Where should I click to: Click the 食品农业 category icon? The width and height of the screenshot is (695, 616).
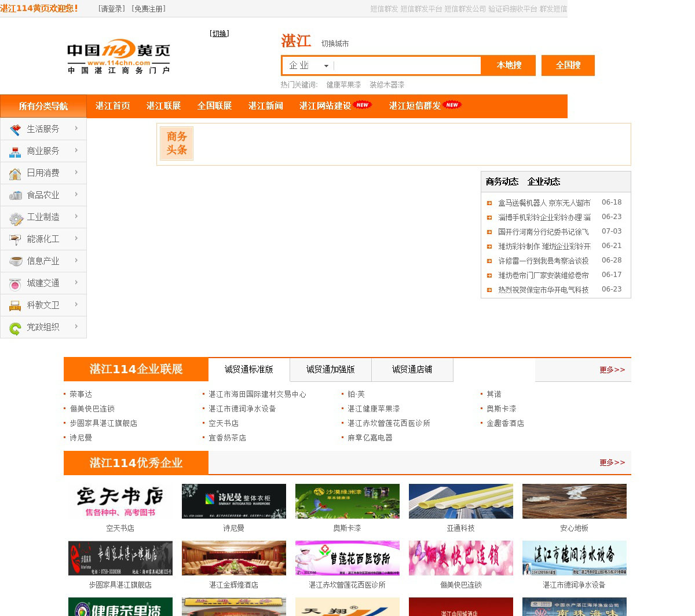[15, 196]
